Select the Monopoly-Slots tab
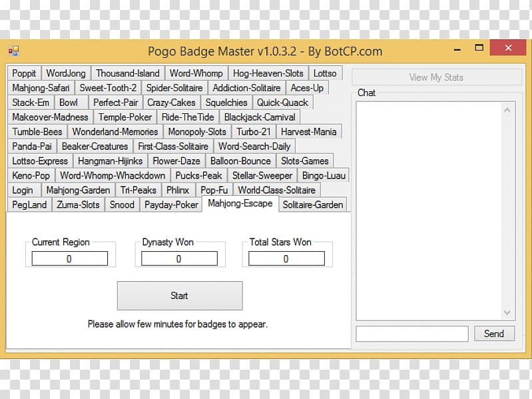 point(197,132)
